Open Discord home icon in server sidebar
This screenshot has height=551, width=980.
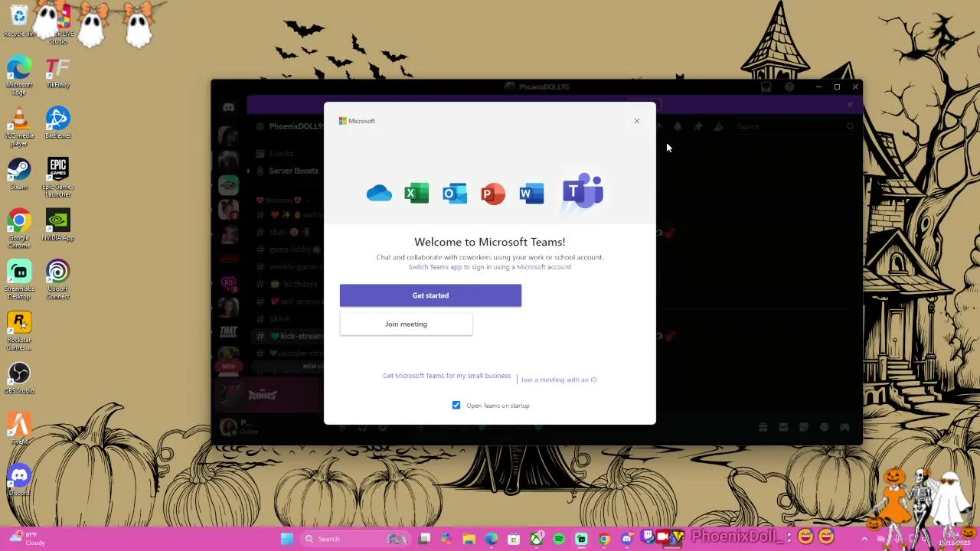[228, 107]
